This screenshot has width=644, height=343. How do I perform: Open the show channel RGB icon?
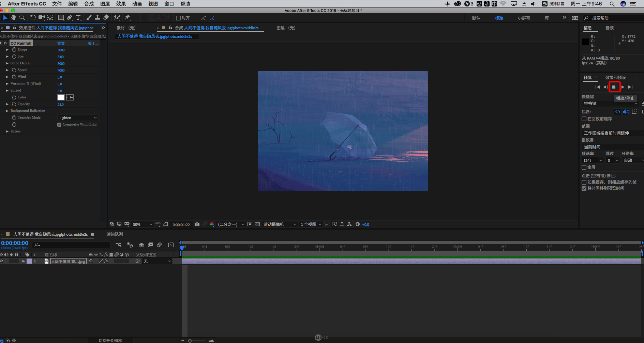click(x=212, y=224)
